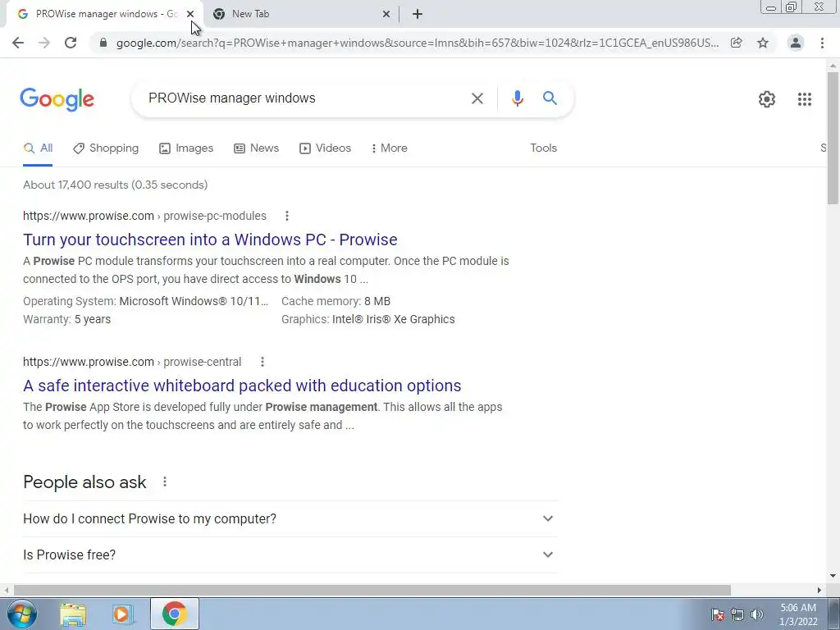Viewport: 840px width, 630px height.
Task: Search by voice using the microphone icon
Action: 517,98
